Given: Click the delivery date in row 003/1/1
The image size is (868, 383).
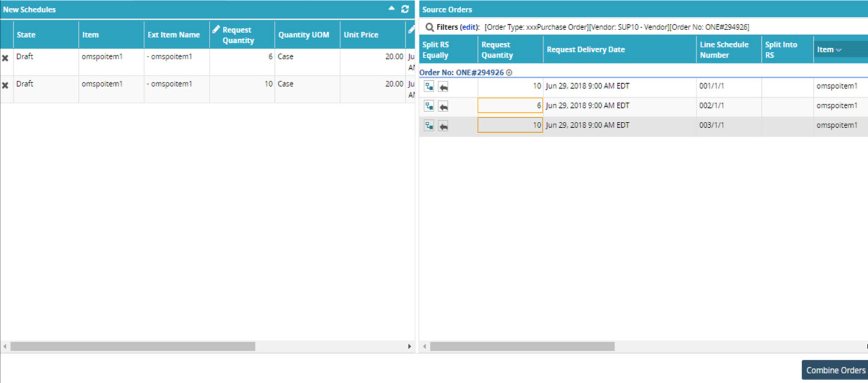Looking at the screenshot, I should [587, 125].
